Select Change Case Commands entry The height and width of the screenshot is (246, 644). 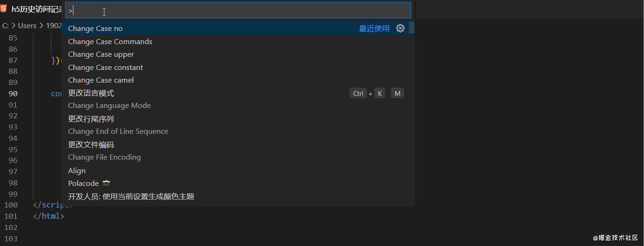pyautogui.click(x=238, y=41)
